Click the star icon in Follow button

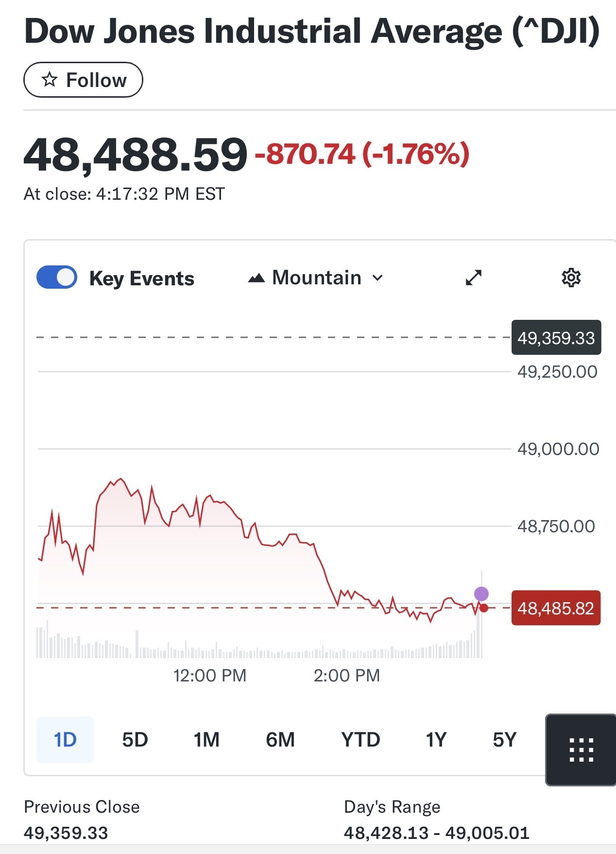50,80
